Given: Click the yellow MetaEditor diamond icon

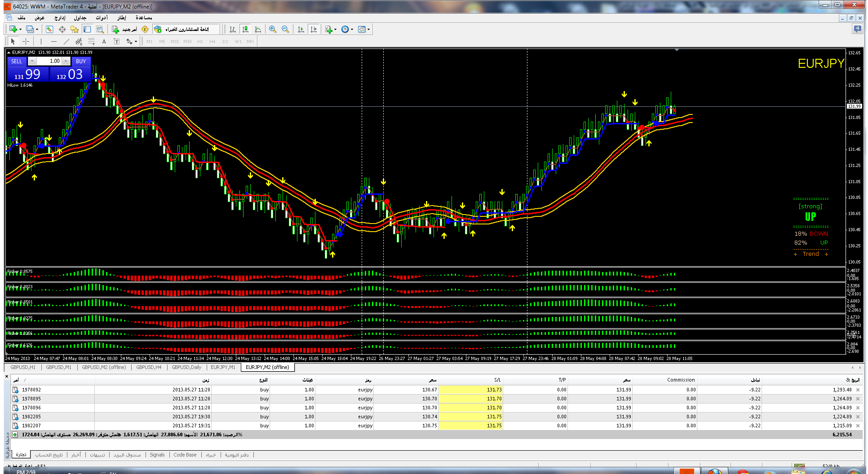Looking at the screenshot, I should coord(145,29).
